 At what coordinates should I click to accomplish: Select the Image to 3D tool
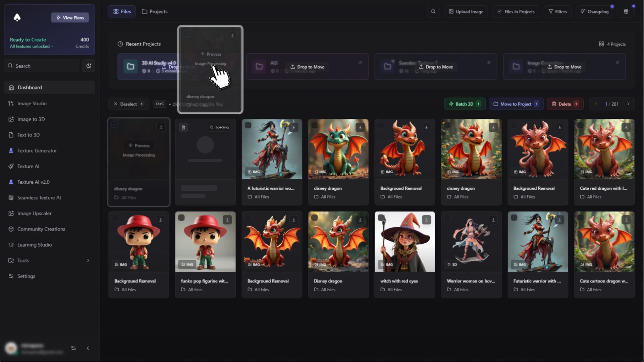coord(30,119)
